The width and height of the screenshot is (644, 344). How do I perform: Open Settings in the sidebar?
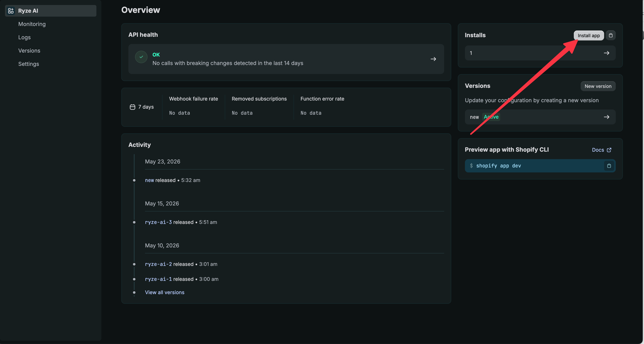click(x=28, y=64)
